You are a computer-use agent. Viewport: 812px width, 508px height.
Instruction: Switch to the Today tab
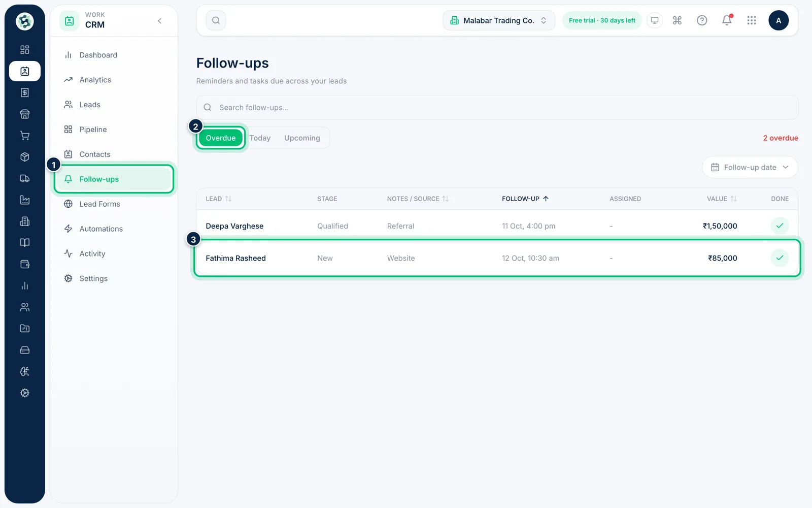pos(260,138)
